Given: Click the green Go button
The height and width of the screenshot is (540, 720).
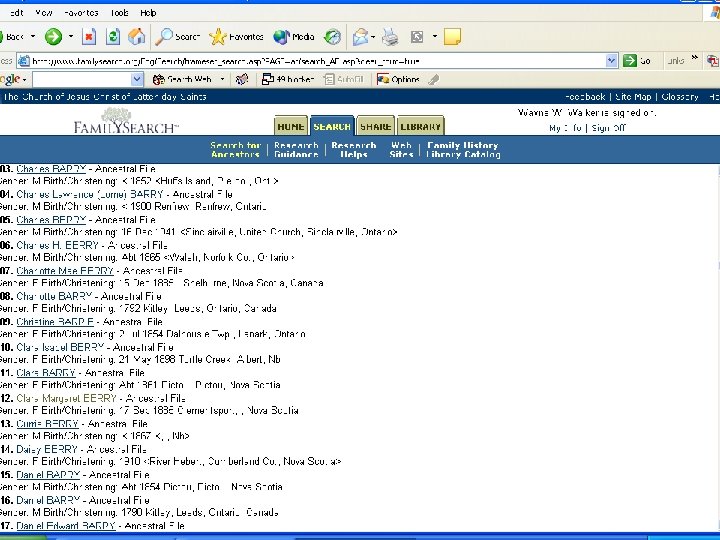Looking at the screenshot, I should [637, 60].
